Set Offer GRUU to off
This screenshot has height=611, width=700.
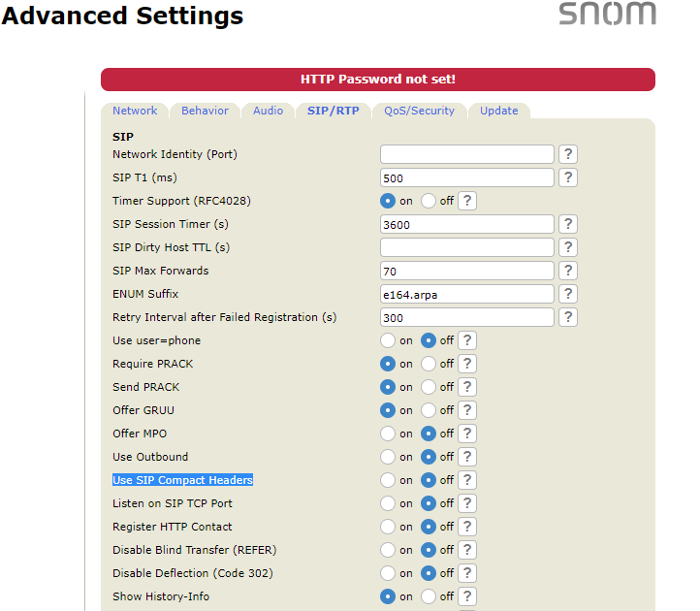(429, 410)
